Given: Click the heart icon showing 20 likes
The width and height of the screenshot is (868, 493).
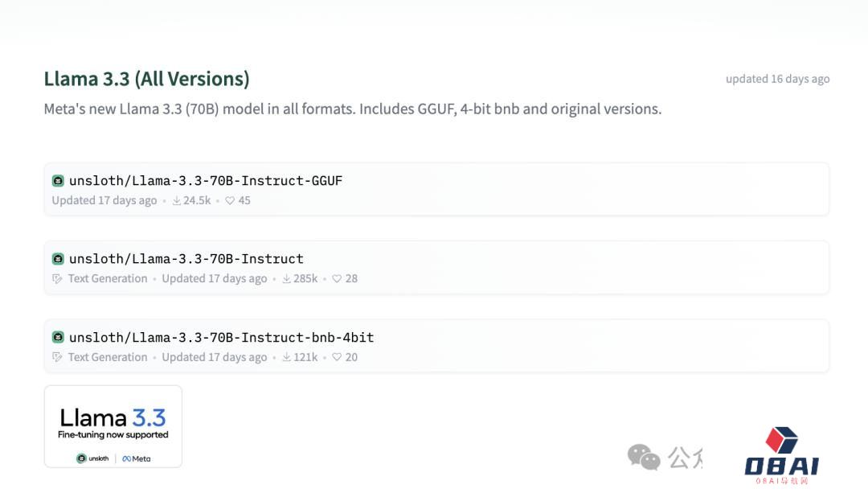Looking at the screenshot, I should [x=338, y=358].
